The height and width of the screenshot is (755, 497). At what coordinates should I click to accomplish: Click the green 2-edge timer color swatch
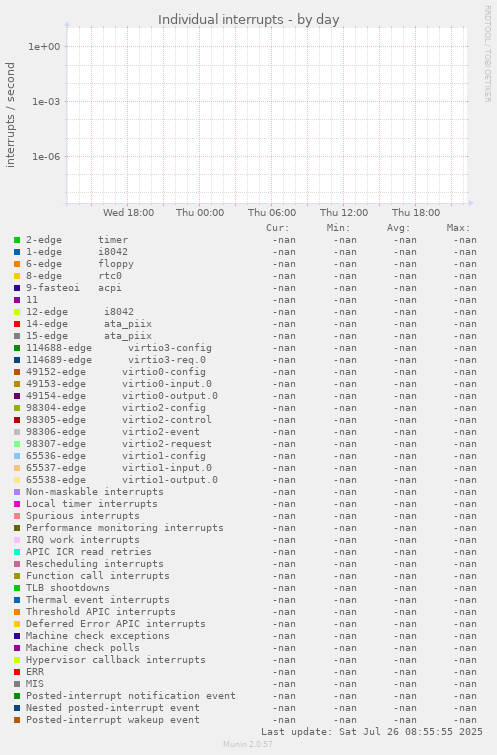click(17, 240)
